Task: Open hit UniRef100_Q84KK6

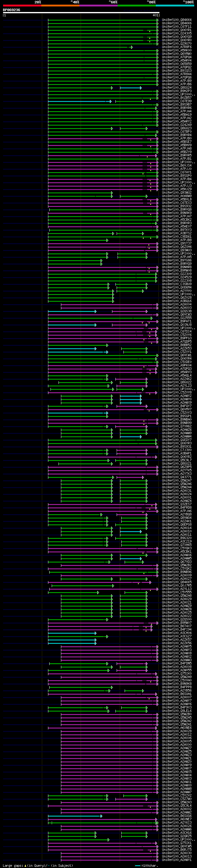Action: click(177, 23)
